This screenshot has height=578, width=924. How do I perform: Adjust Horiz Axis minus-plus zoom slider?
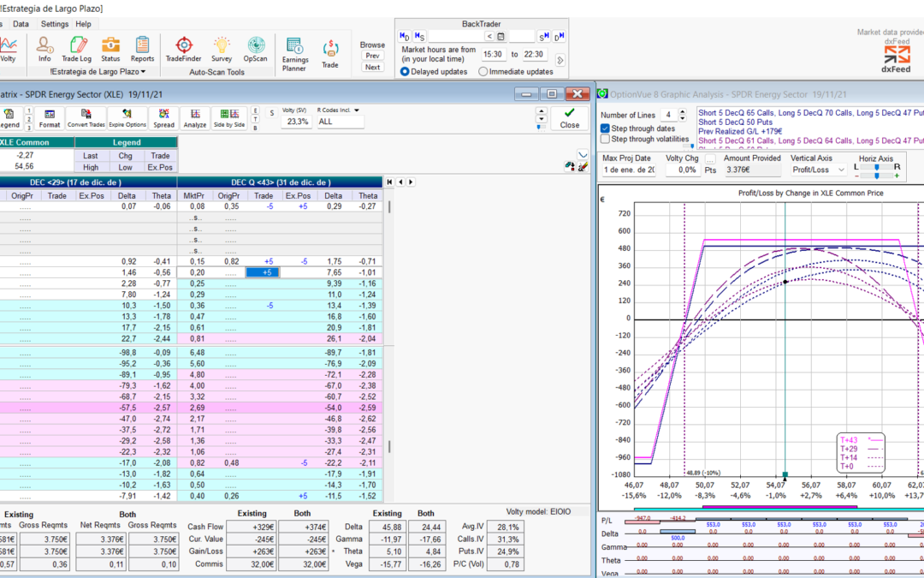pyautogui.click(x=877, y=176)
